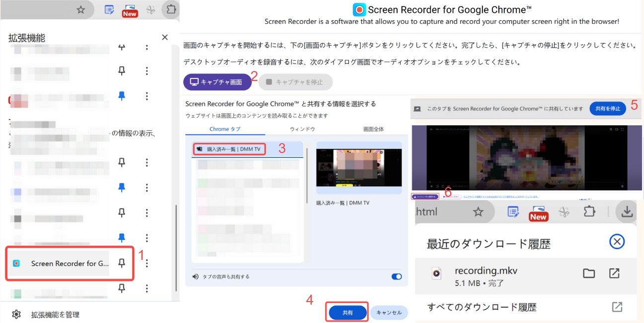The width and height of the screenshot is (644, 323).
Task: Open three-dot menu below the Screen Recorder row
Action: click(x=147, y=288)
